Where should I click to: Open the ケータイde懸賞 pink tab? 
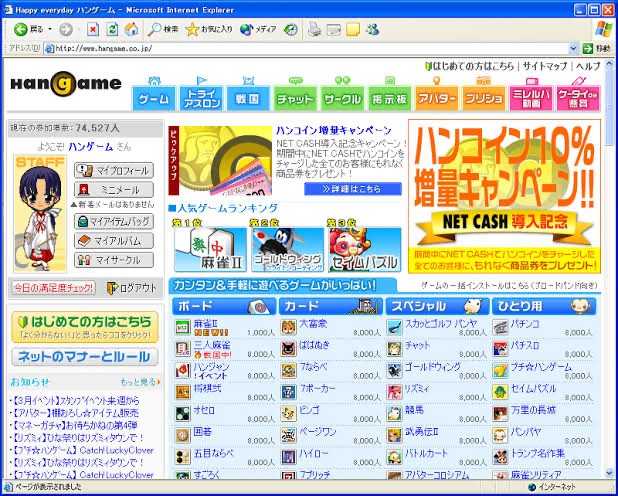click(x=578, y=98)
